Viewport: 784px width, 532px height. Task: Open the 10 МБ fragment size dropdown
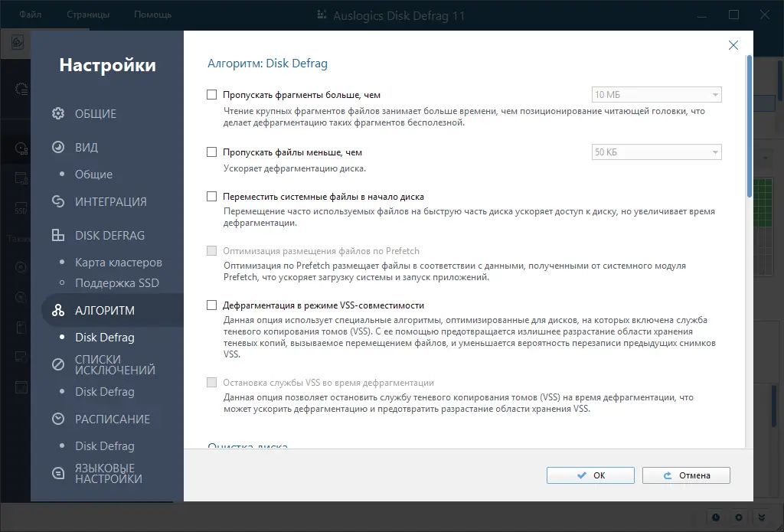click(656, 94)
